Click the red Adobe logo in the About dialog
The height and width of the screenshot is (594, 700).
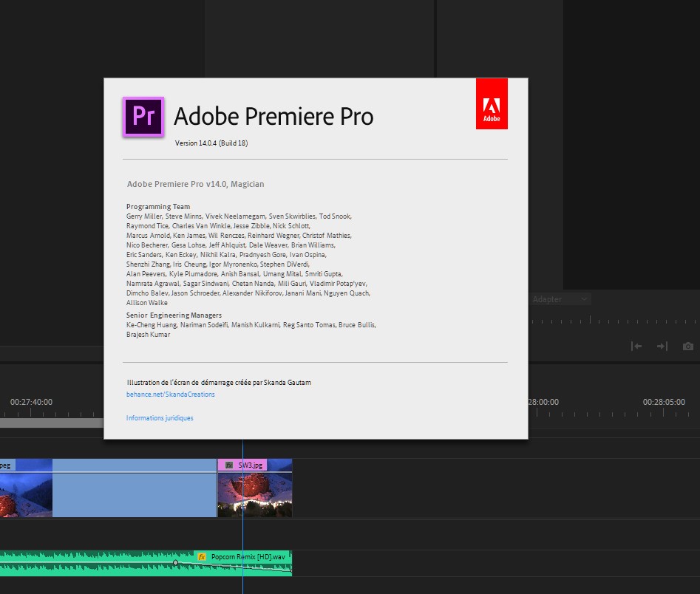[x=492, y=104]
